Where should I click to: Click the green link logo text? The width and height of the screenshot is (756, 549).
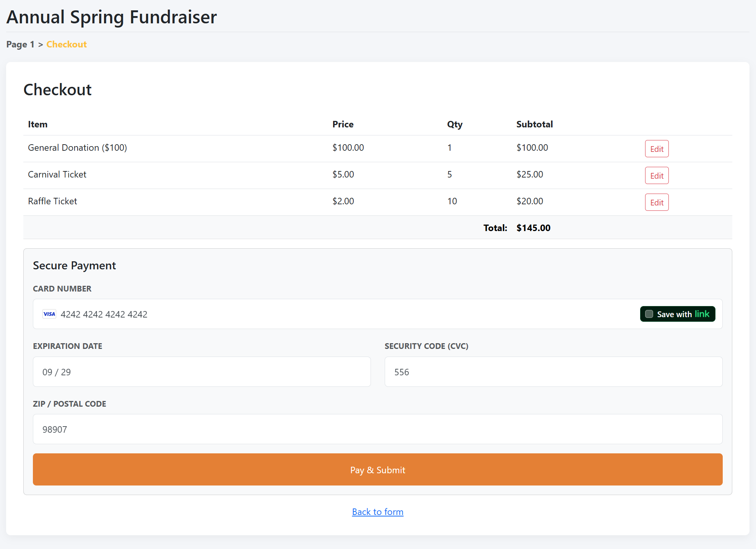pyautogui.click(x=702, y=314)
